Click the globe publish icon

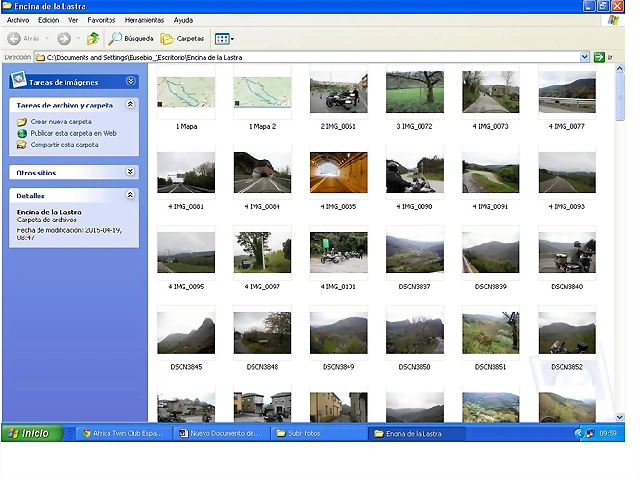22,133
